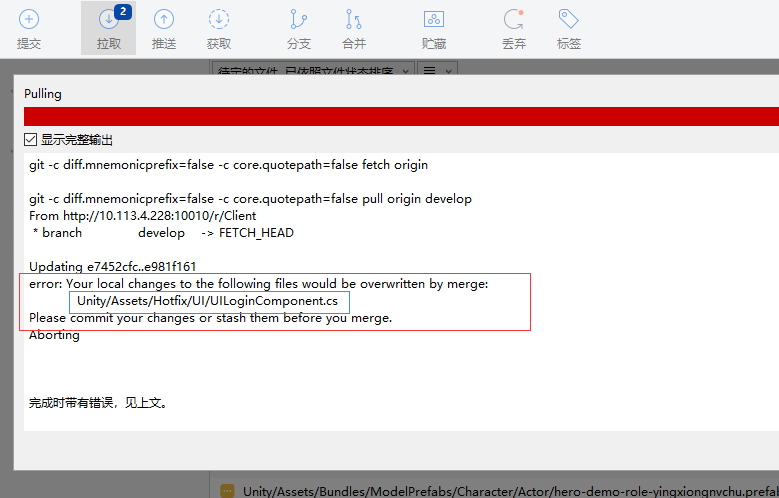Click the UILoginComponent.cs file path text
The width and height of the screenshot is (779, 498).
point(208,301)
